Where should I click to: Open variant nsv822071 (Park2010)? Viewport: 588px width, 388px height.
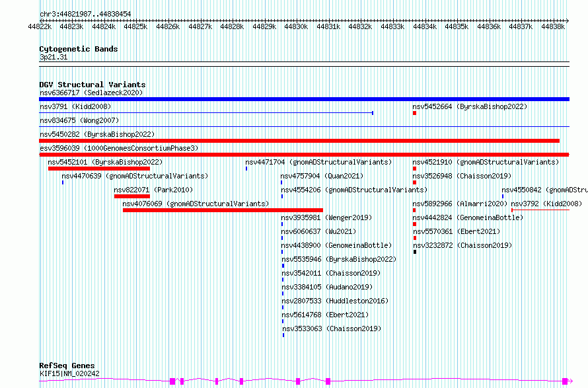click(153, 190)
